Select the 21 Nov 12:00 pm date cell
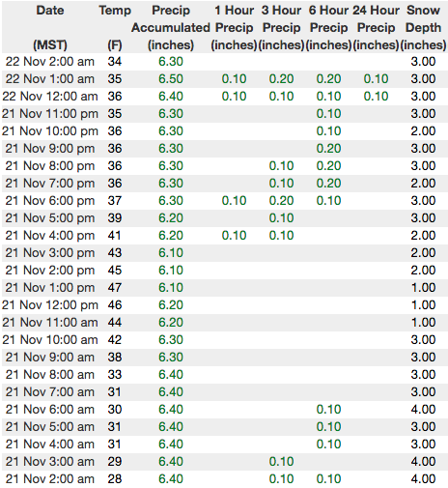The width and height of the screenshot is (448, 488). [50, 304]
